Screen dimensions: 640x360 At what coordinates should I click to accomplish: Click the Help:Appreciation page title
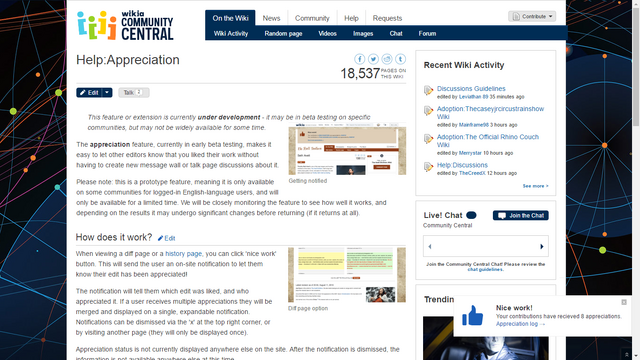[128, 60]
